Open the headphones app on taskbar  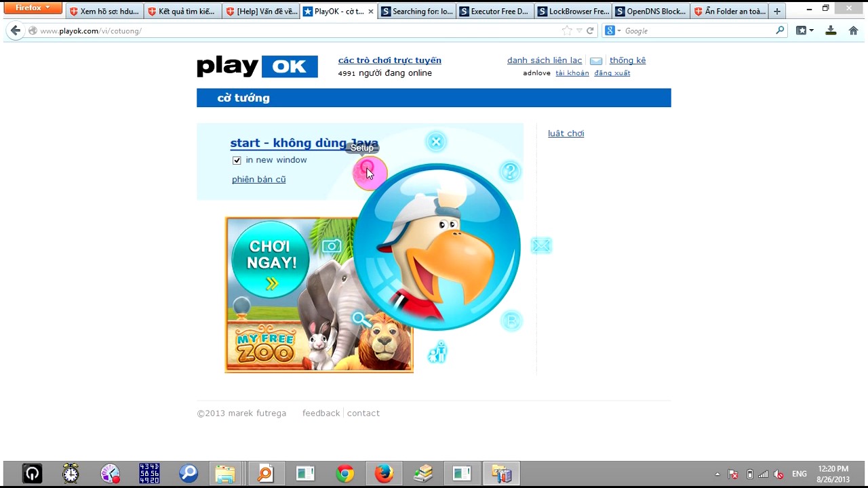click(x=32, y=473)
